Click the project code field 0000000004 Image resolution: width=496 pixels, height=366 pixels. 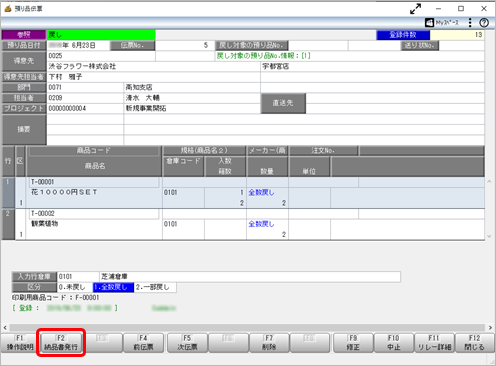pyautogui.click(x=85, y=108)
